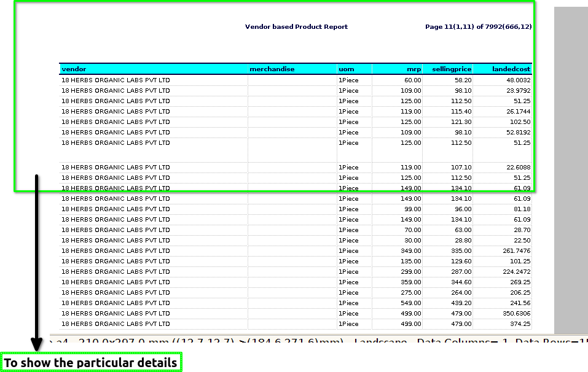Click the 'sellingprice' column header
Viewport: 588px width, 372px height.
[x=452, y=69]
